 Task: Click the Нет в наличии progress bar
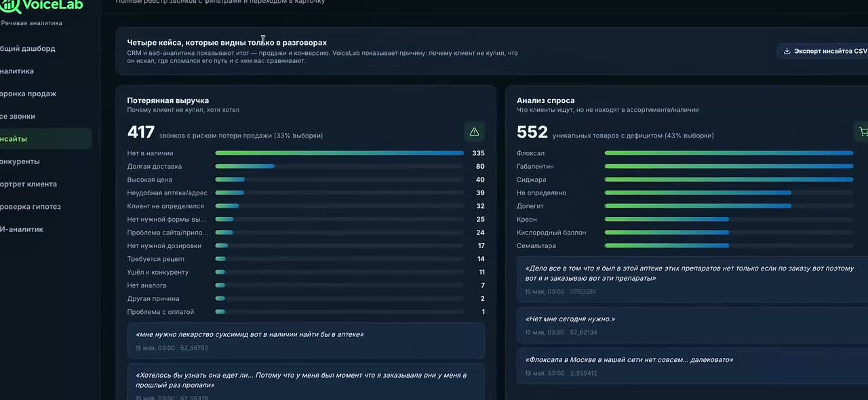tap(339, 153)
